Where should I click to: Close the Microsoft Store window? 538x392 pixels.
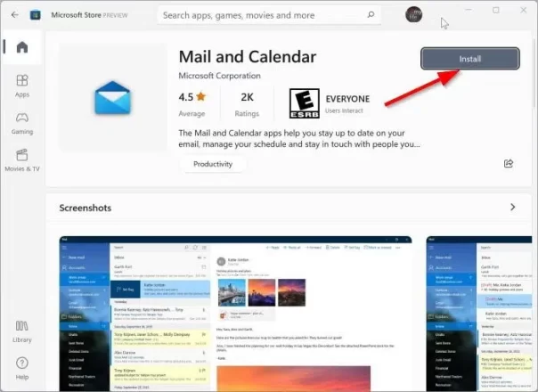coord(523,10)
